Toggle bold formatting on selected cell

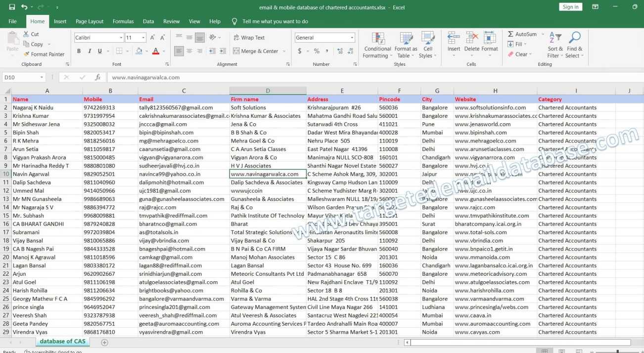[78, 51]
